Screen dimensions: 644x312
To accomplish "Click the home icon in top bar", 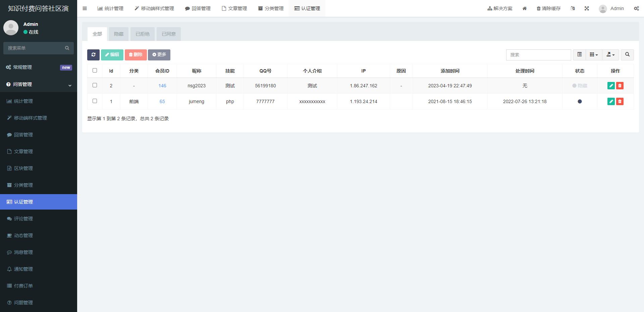I will point(525,8).
